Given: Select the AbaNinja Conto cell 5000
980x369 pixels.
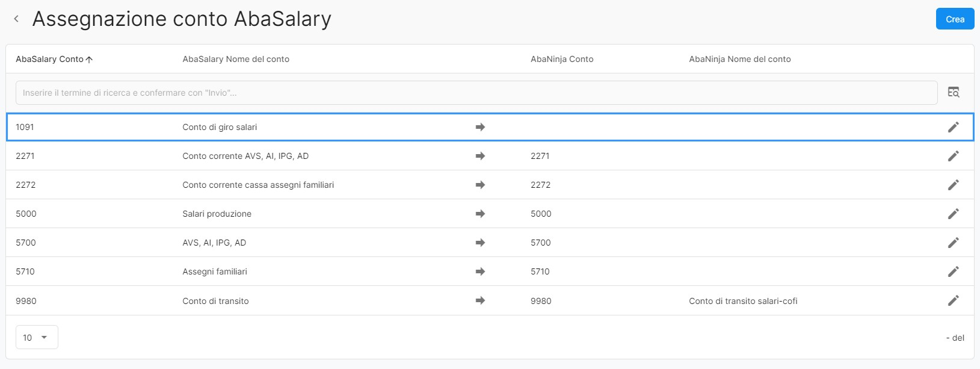Looking at the screenshot, I should (541, 214).
